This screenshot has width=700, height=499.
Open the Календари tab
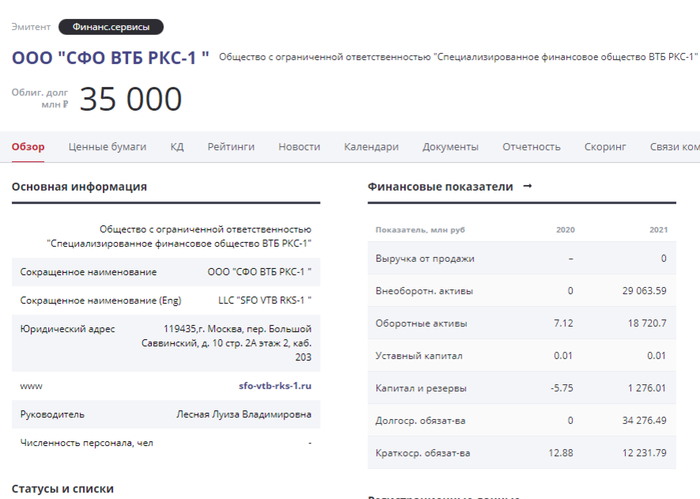371,147
